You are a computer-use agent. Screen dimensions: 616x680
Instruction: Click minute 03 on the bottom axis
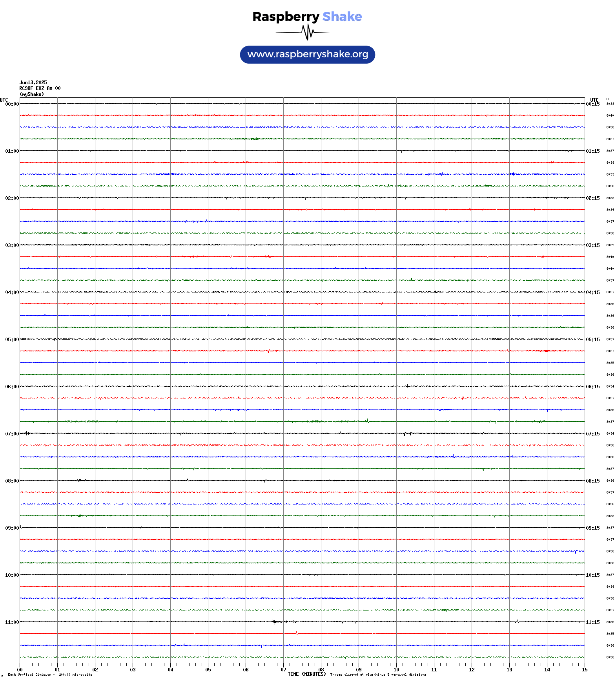point(133,670)
